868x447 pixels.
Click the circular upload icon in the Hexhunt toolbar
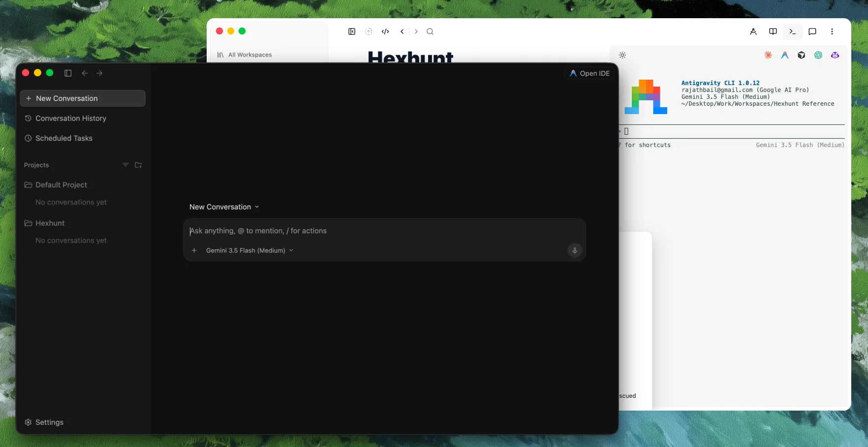pos(369,31)
